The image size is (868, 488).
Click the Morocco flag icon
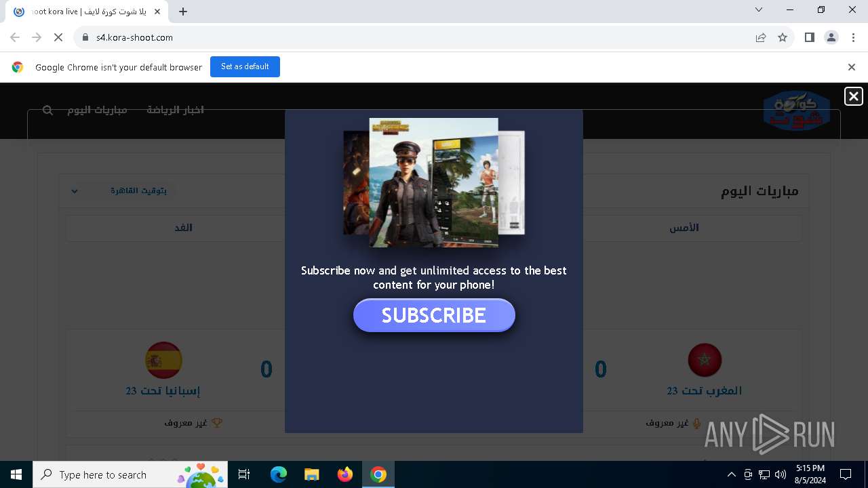[x=705, y=361]
